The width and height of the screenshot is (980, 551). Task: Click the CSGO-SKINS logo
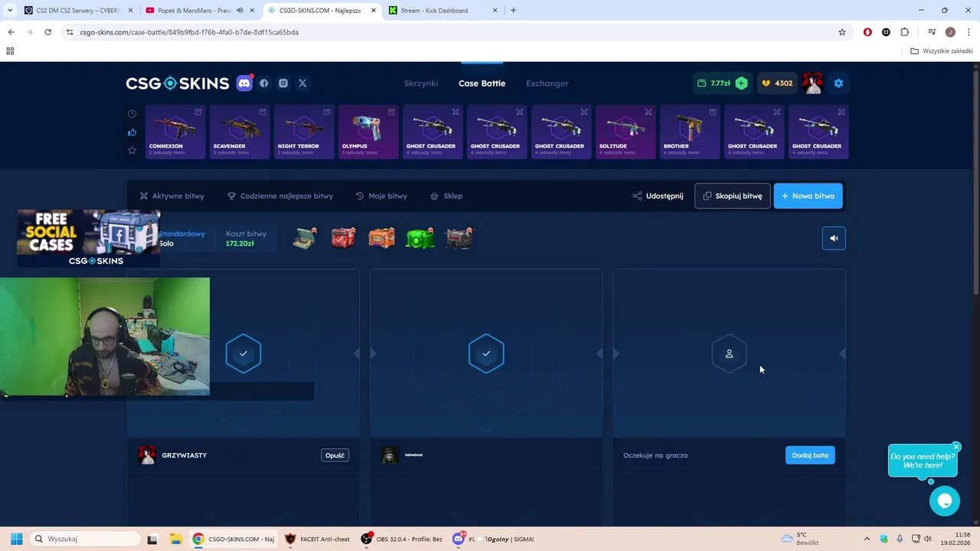178,83
